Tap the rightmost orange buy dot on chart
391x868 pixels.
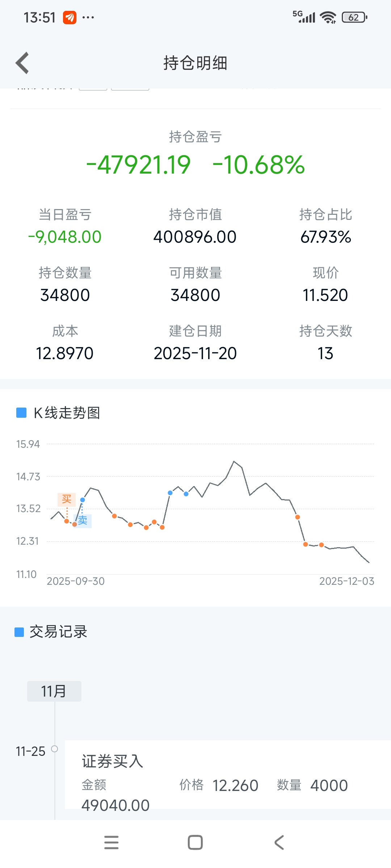click(x=321, y=545)
